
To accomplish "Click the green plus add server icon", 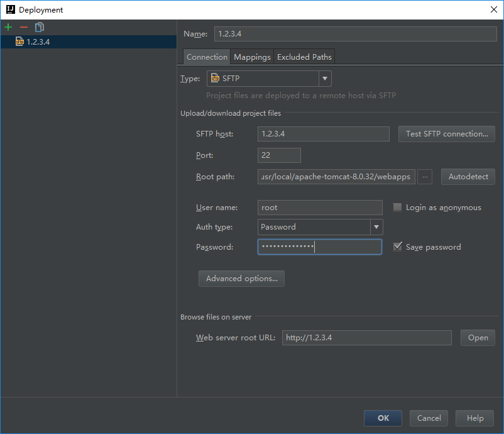I will point(8,27).
